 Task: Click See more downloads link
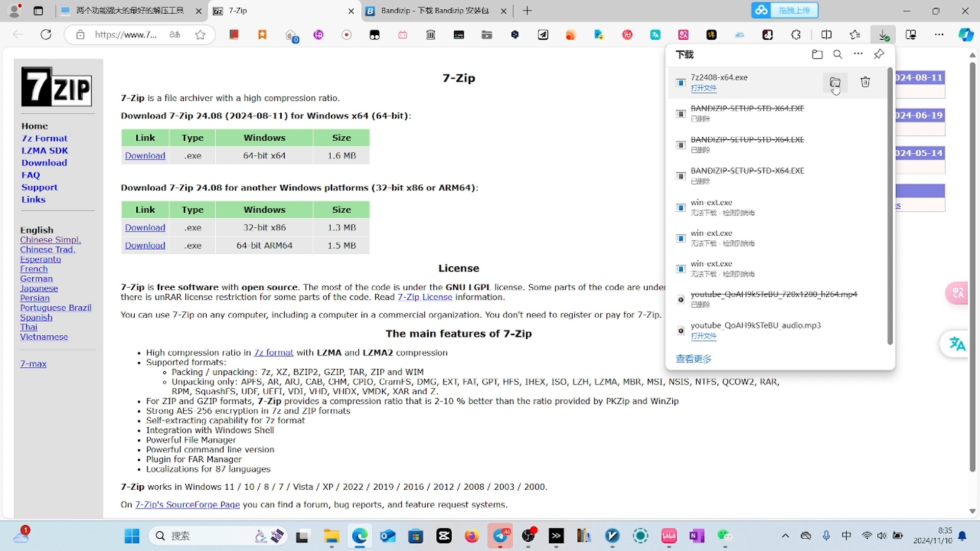tap(693, 359)
